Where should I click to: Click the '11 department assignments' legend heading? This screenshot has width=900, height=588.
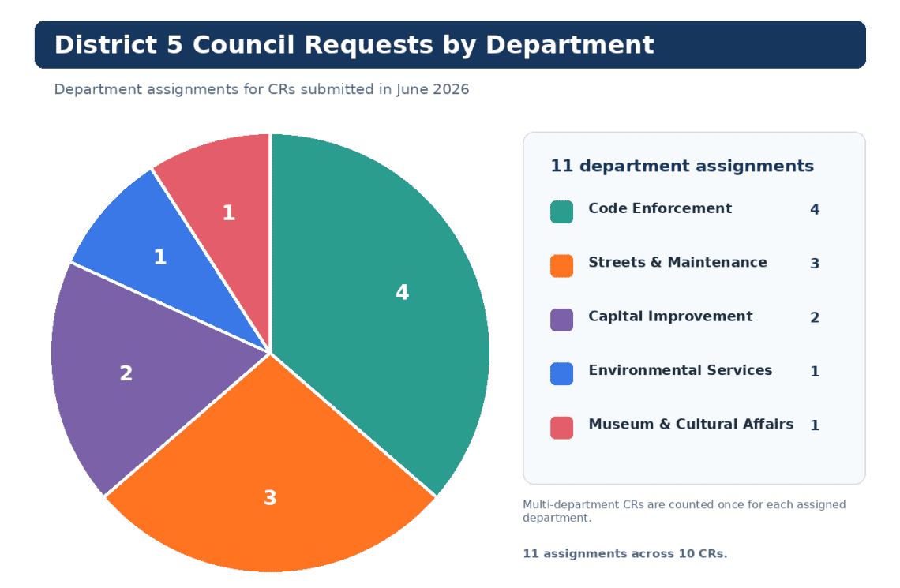click(x=682, y=166)
